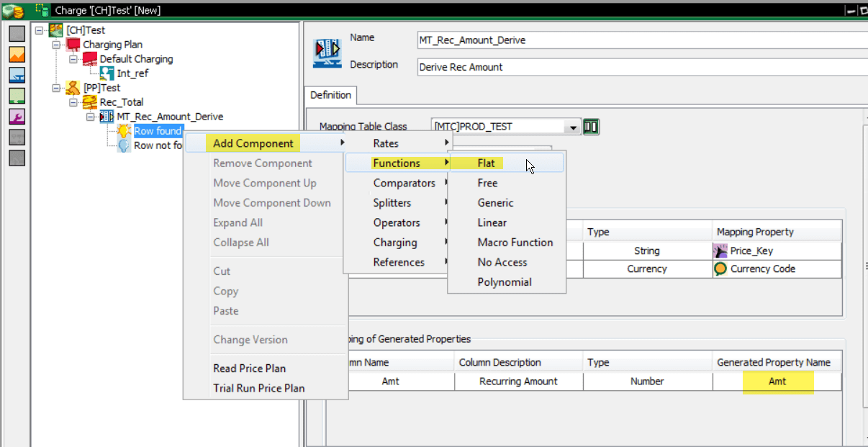The image size is (868, 447).
Task: Collapse the Charging Plan node
Action: click(x=56, y=45)
